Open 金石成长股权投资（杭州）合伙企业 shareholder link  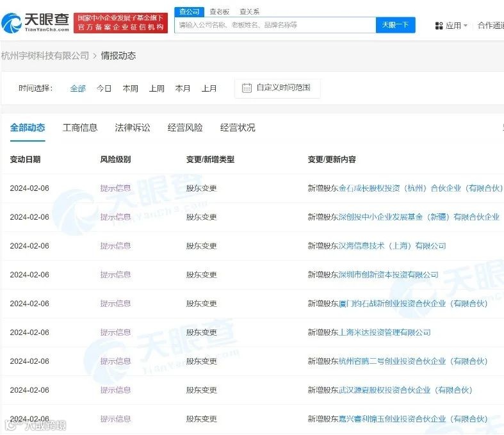click(421, 188)
